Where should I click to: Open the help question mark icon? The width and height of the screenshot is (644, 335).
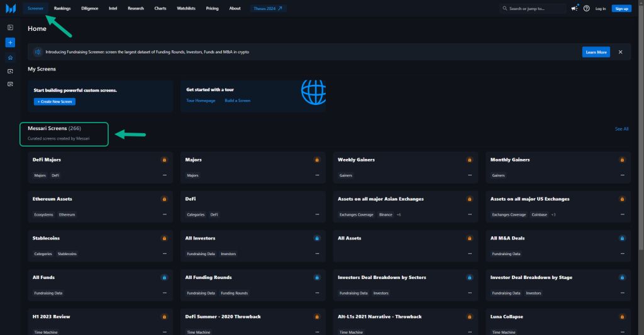586,8
